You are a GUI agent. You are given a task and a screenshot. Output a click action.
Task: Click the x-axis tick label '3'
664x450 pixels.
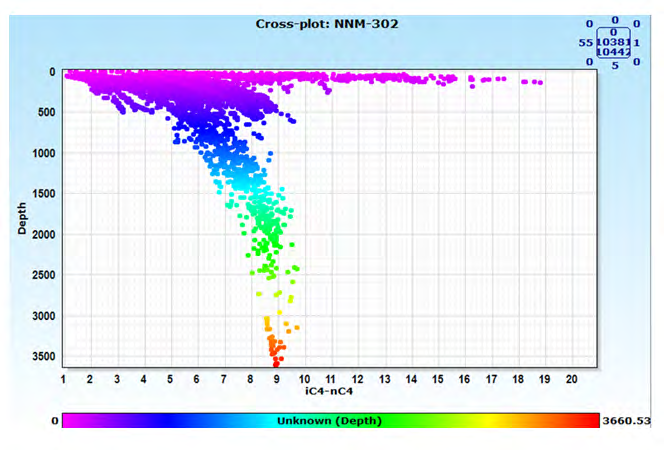coord(117,379)
